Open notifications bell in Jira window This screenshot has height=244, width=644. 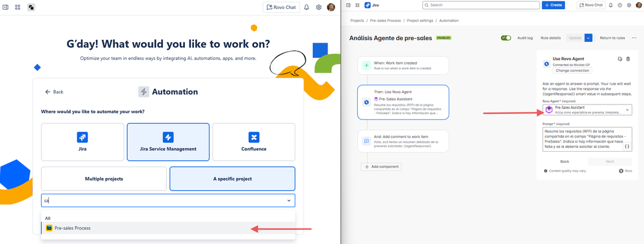[x=610, y=5]
